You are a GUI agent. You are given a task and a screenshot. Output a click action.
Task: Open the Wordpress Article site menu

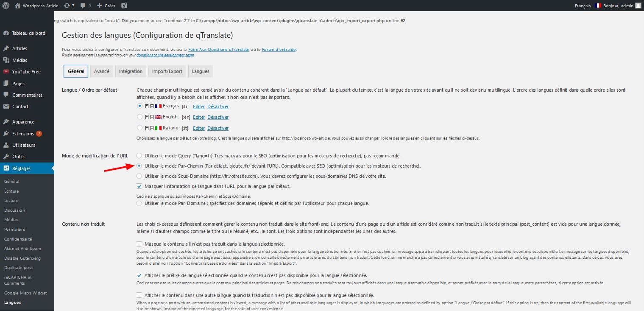pos(36,6)
